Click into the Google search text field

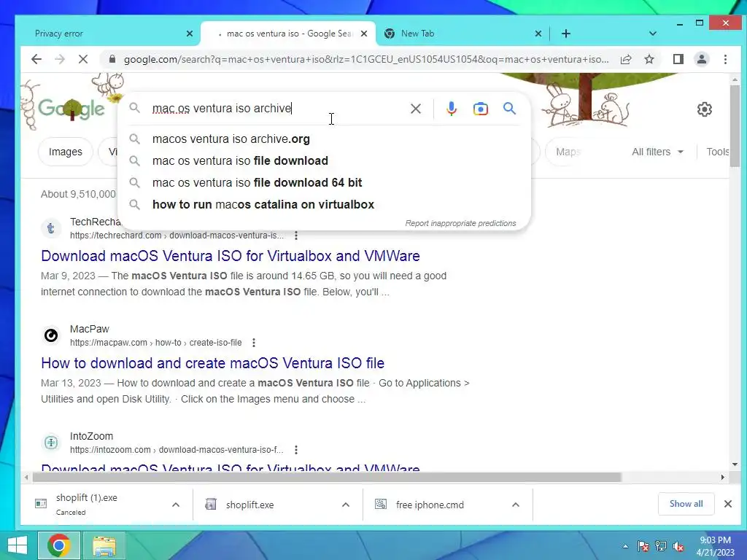click(x=276, y=109)
